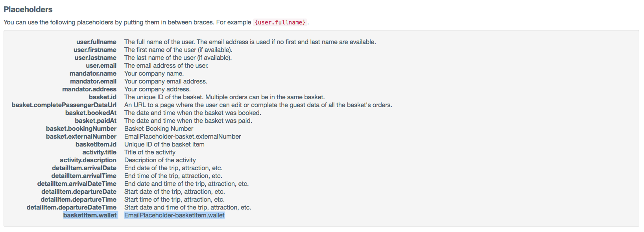The width and height of the screenshot is (644, 232).
Task: Click basket.completePassengerDataUrl placeholder label
Action: pos(64,105)
